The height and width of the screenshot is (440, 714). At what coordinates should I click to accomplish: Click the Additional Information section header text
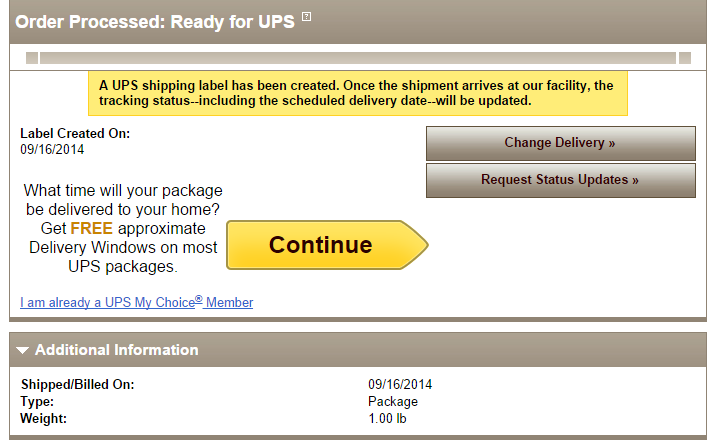coord(117,350)
